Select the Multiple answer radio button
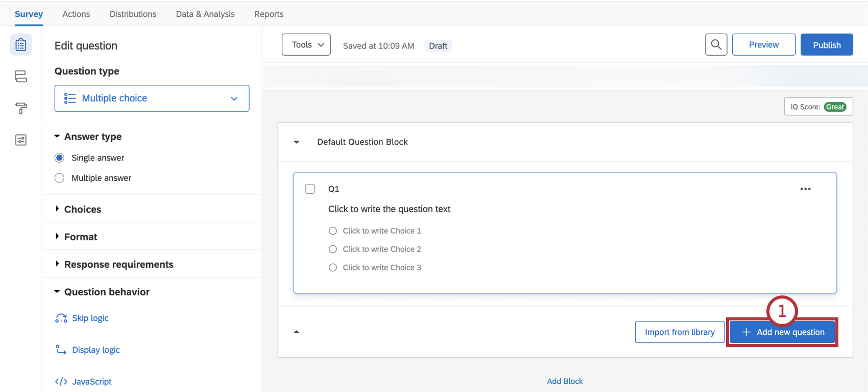The image size is (868, 392). click(60, 178)
